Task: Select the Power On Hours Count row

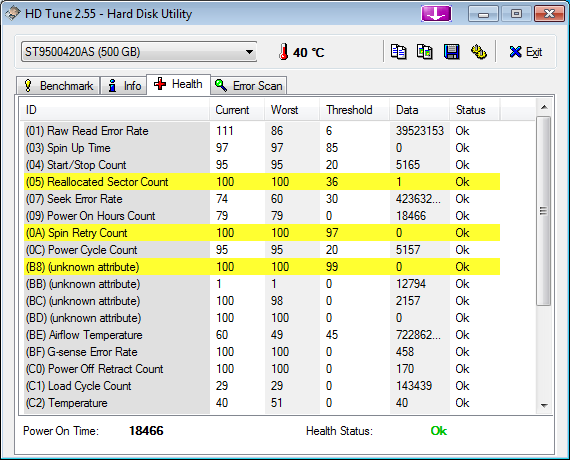Action: [262, 216]
